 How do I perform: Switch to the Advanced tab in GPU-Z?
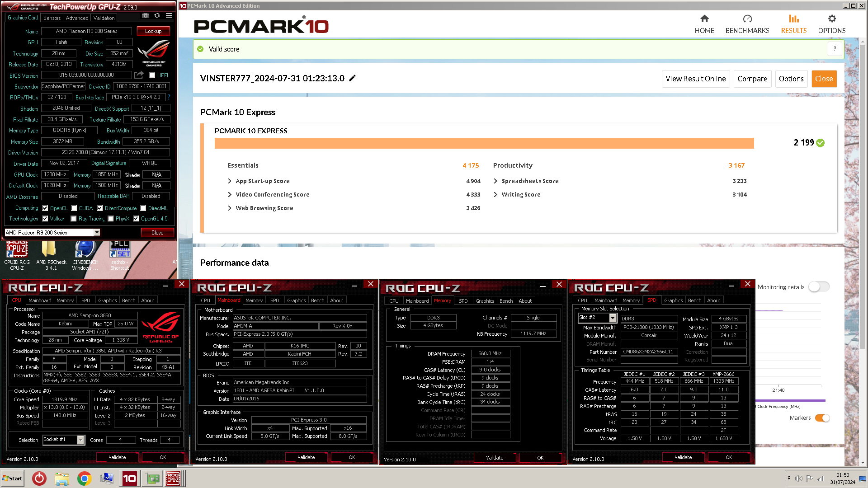tap(77, 18)
